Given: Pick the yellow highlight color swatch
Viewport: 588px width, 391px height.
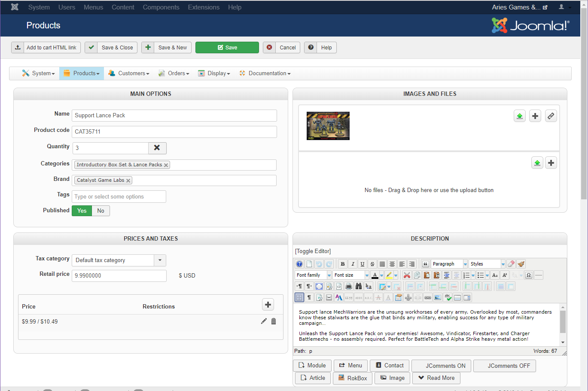Looking at the screenshot, I should click(389, 275).
